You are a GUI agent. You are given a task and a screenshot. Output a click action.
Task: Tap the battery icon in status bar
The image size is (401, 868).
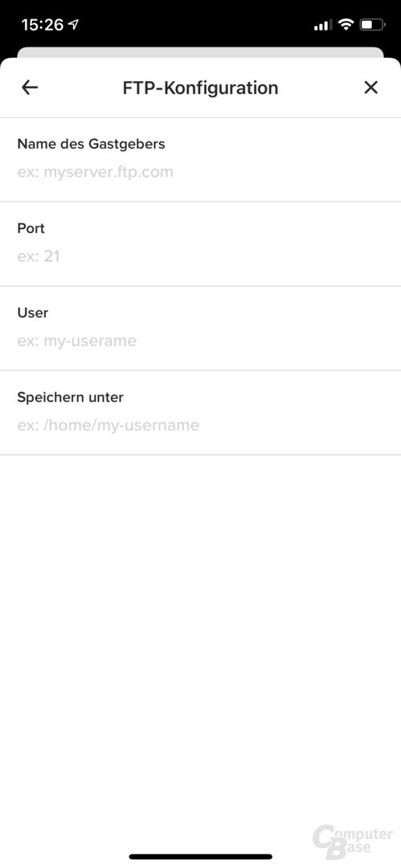tap(372, 24)
